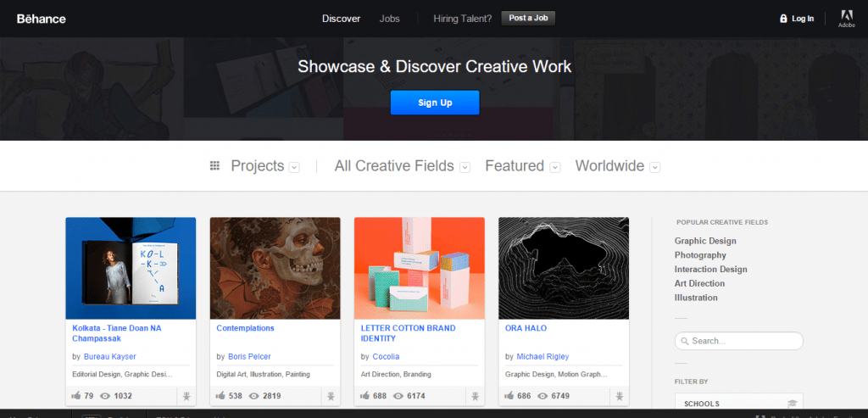Viewport: 868px width, 418px height.
Task: Visit Michael Rigley's profile
Action: click(x=542, y=357)
